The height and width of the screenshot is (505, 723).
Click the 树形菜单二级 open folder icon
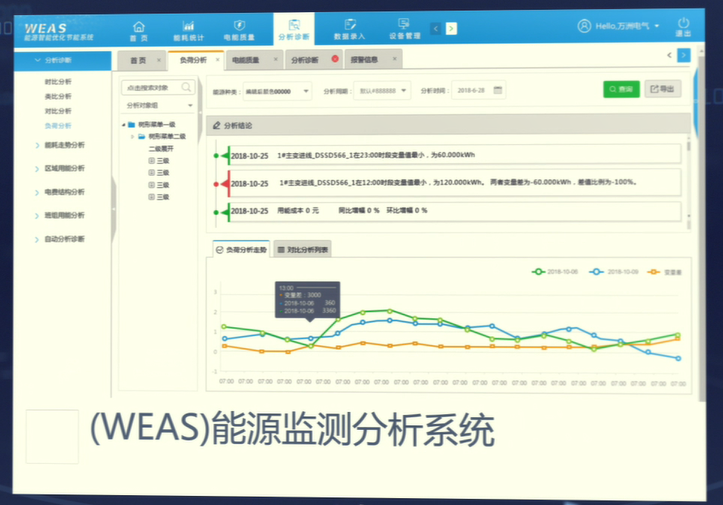[x=142, y=137]
